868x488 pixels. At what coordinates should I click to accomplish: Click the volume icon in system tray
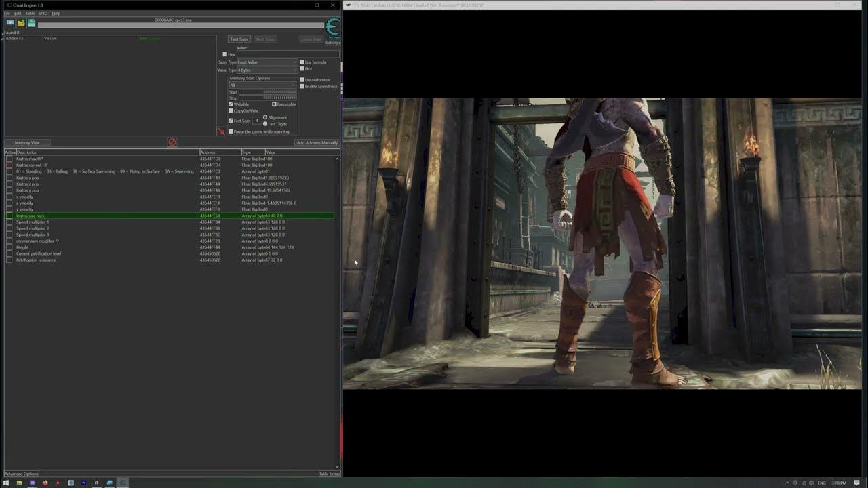pyautogui.click(x=812, y=483)
